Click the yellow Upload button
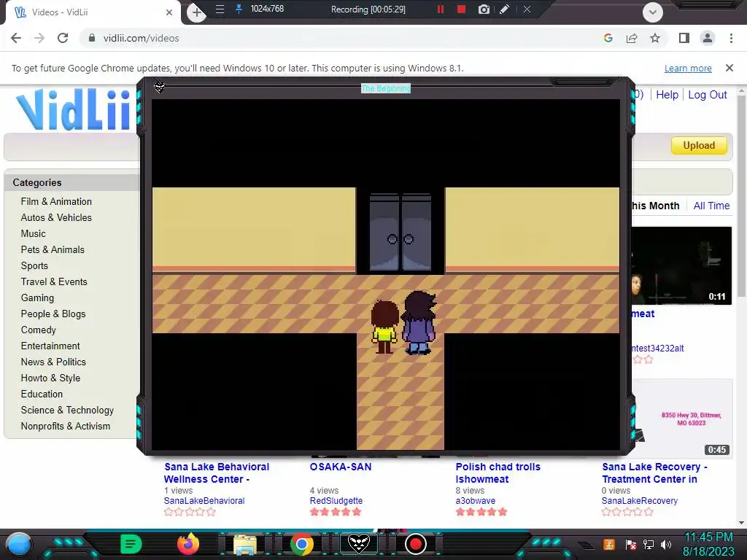The width and height of the screenshot is (747, 560). (699, 145)
